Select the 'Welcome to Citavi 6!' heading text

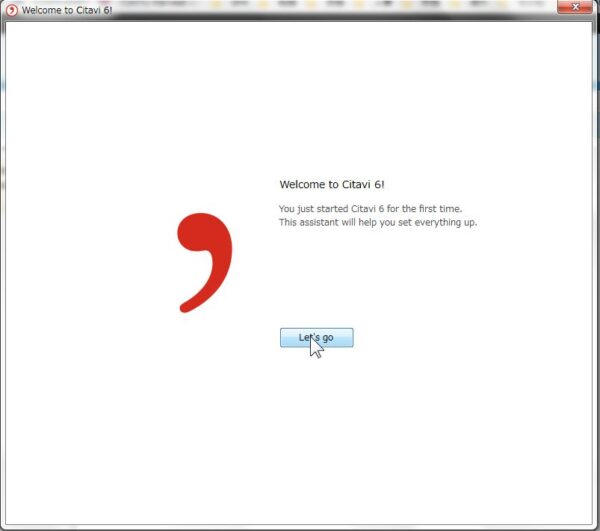tap(332, 184)
